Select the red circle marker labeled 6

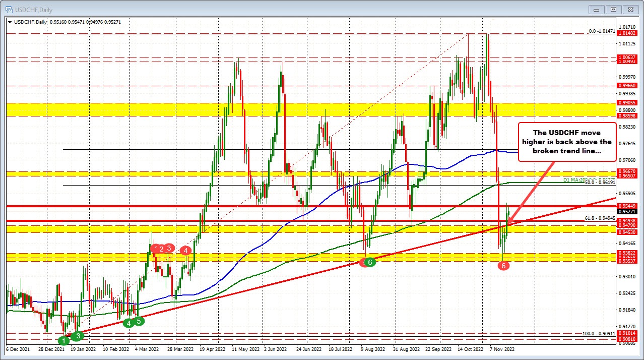[503, 266]
